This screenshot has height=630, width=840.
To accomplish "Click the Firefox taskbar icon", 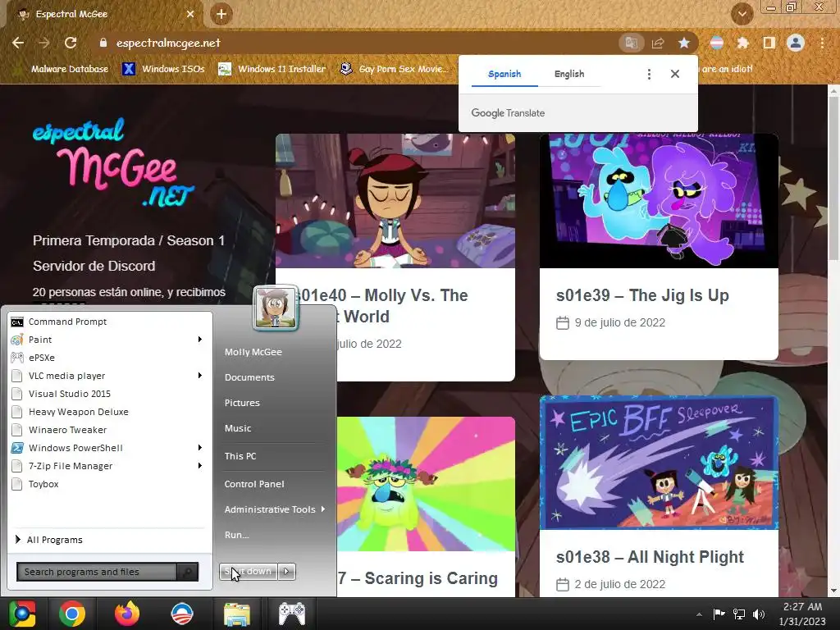I will (127, 614).
